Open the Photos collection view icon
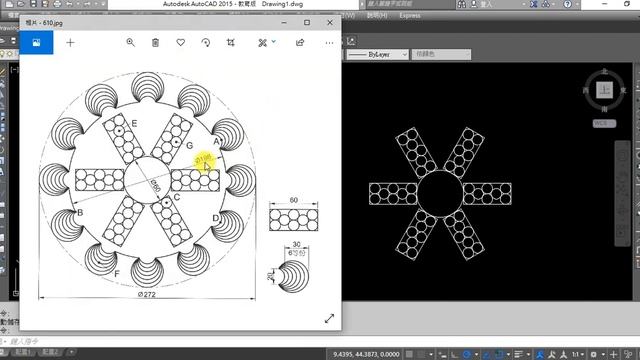The height and width of the screenshot is (360, 640). (36, 42)
